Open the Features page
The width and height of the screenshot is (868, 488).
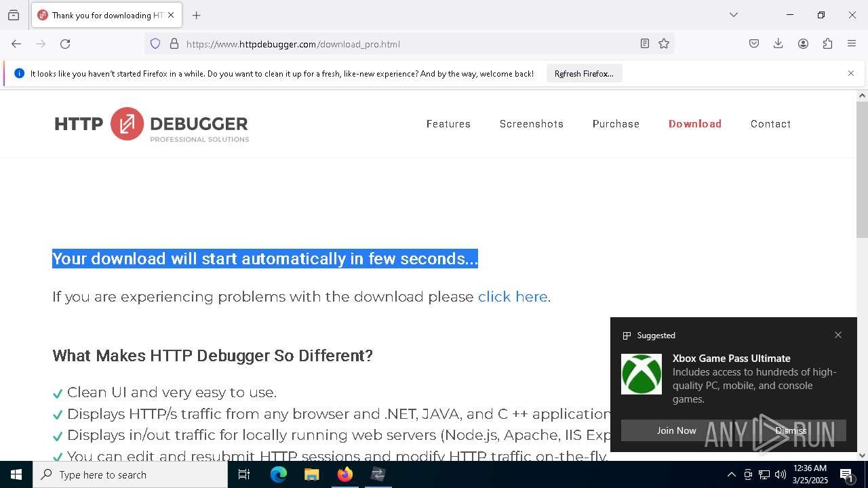pos(448,124)
